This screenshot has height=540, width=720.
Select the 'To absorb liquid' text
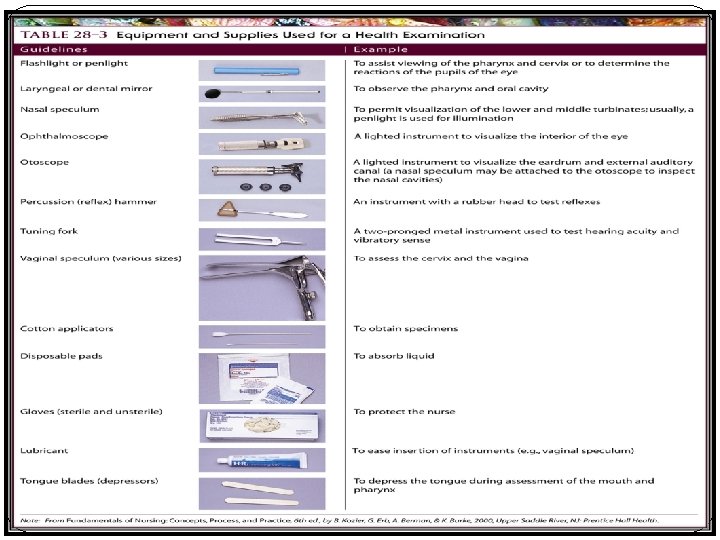pyautogui.click(x=394, y=356)
